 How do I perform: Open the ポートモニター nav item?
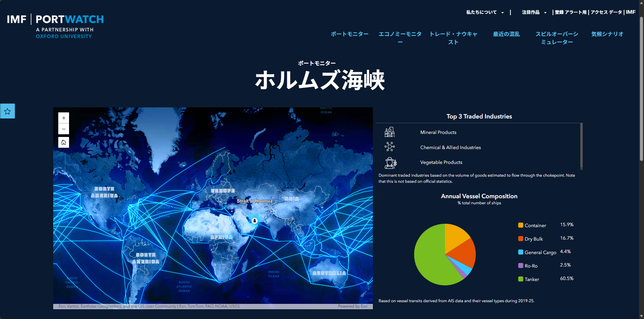click(x=349, y=34)
